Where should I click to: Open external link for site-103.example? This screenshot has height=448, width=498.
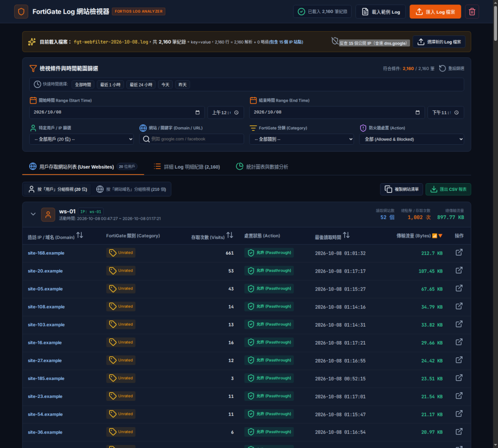tap(459, 324)
